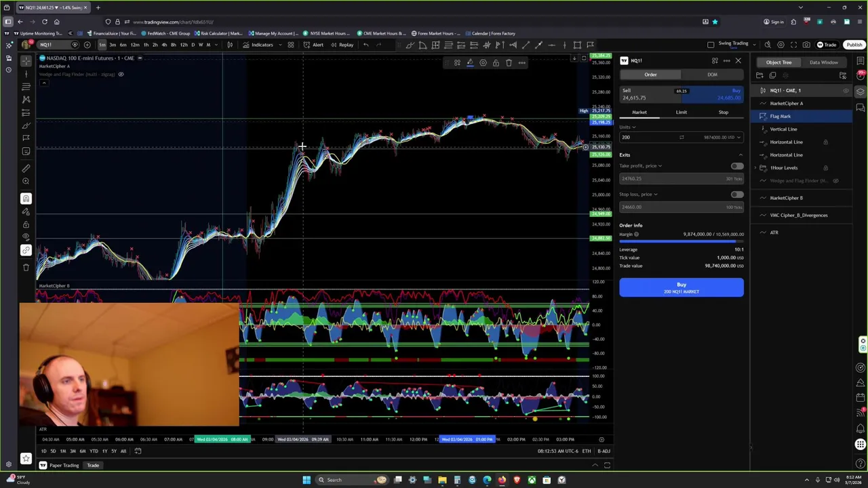Open indicator templates grid icon
Image resolution: width=868 pixels, height=488 pixels.
[290, 45]
